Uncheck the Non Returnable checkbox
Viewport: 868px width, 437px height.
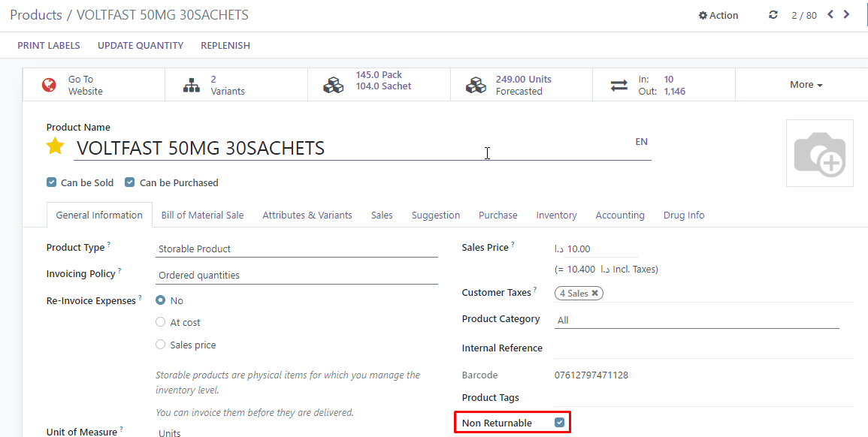(x=560, y=423)
